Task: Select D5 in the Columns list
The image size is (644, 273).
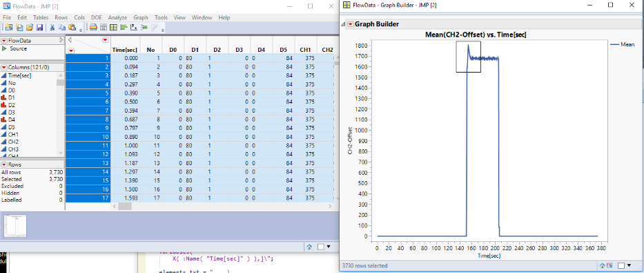Action: 12,127
